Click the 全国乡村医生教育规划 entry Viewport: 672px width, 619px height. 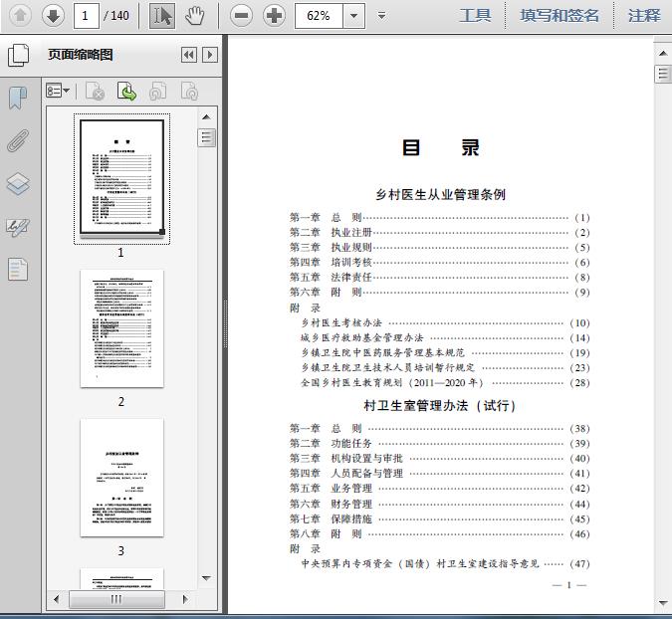tap(445, 382)
